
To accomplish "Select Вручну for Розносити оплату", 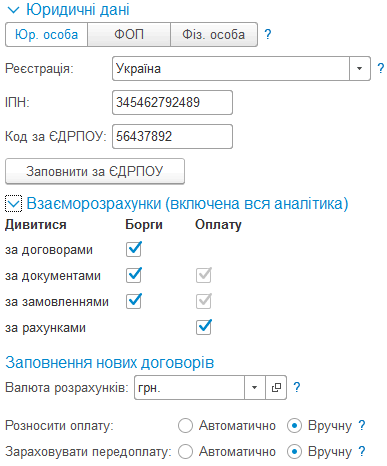I will coord(294,426).
